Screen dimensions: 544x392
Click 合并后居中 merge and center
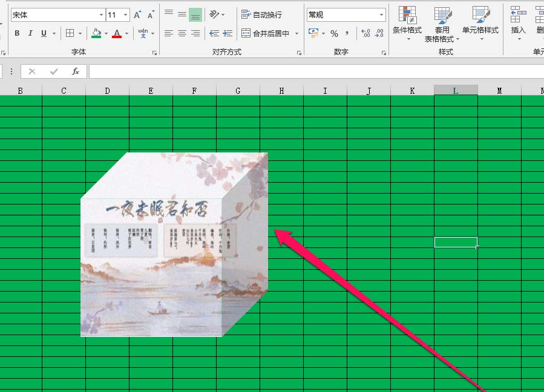[266, 33]
